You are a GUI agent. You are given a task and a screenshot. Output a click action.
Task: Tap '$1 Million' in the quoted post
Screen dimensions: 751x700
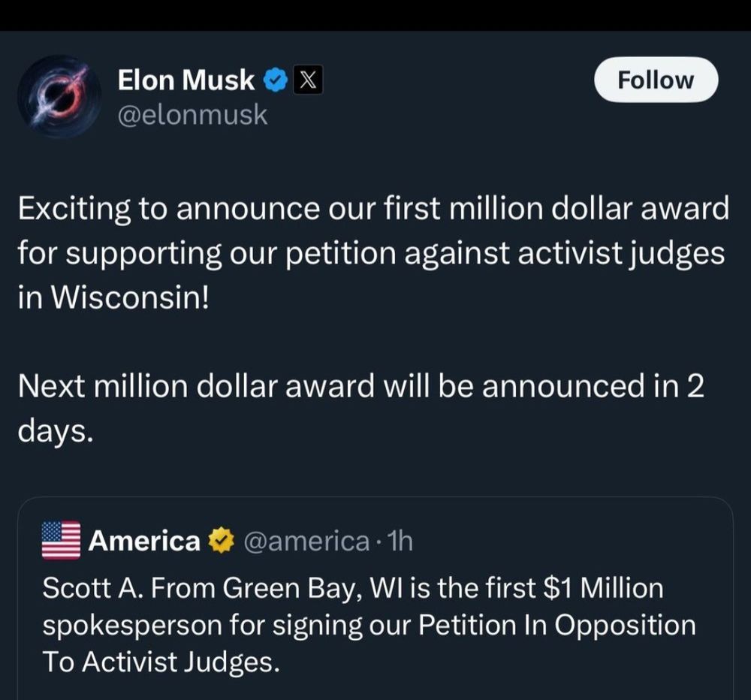604,588
